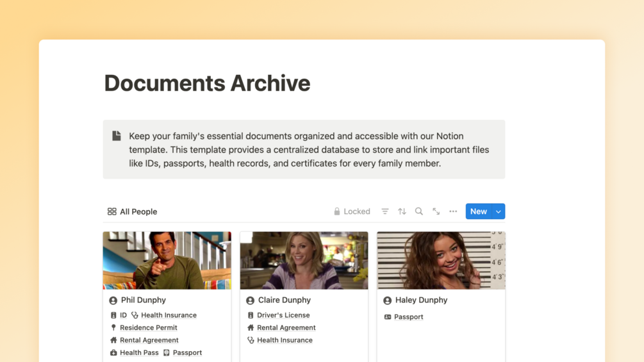Image resolution: width=644 pixels, height=362 pixels.
Task: Open the filter icon in database toolbar
Action: point(385,211)
